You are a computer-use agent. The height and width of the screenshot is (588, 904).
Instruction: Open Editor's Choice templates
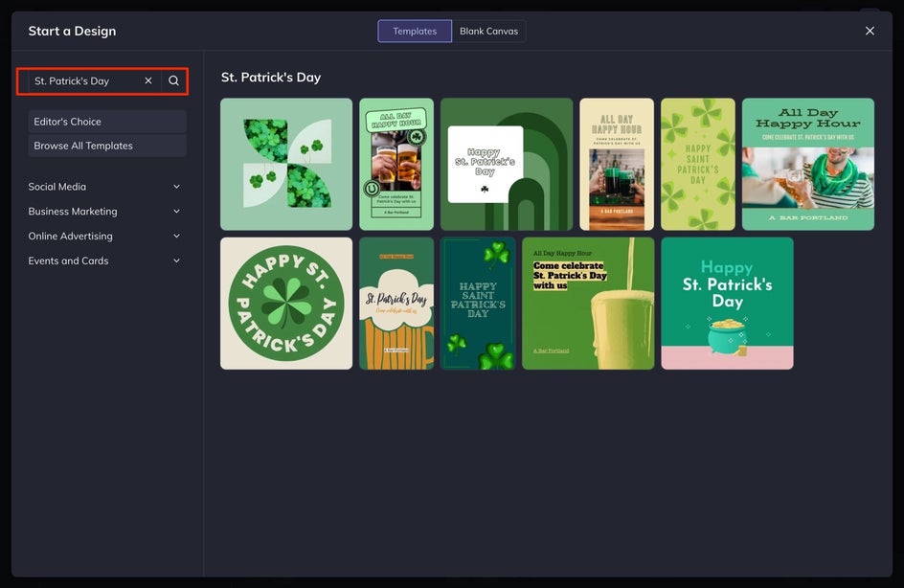pyautogui.click(x=107, y=122)
